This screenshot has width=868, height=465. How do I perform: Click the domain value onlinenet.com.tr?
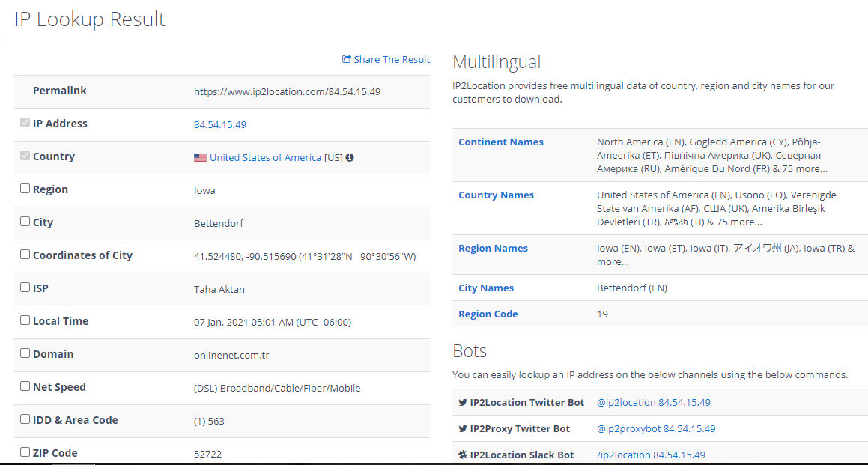pyautogui.click(x=232, y=355)
